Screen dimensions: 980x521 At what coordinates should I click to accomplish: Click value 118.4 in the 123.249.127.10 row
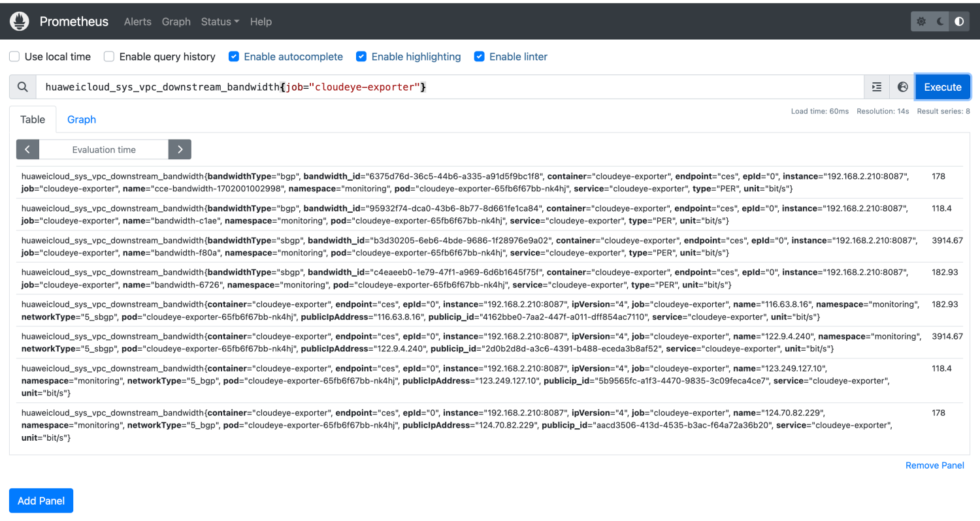[942, 368]
